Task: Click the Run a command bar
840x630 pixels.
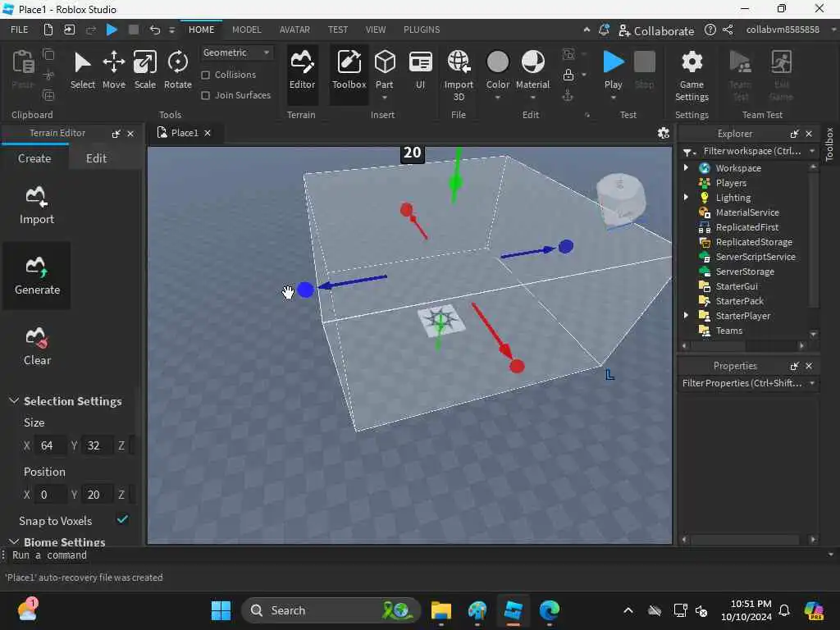Action: coord(418,555)
